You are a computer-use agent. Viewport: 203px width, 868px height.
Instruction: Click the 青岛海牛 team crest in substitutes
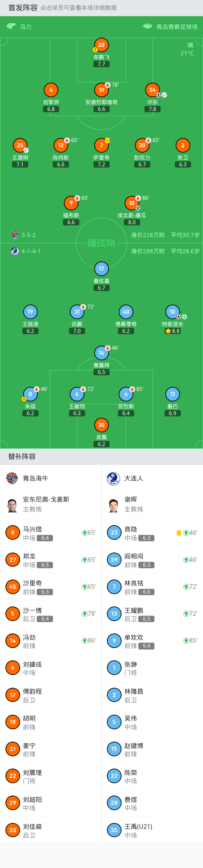click(12, 478)
